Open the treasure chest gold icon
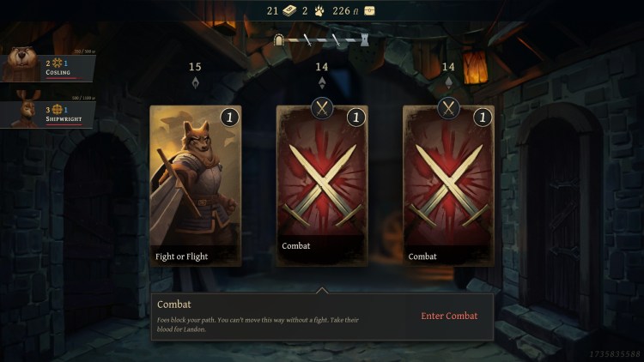The height and width of the screenshot is (362, 644). [369, 11]
